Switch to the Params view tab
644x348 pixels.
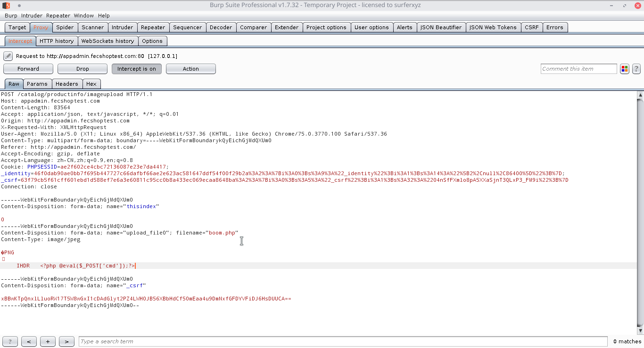click(37, 84)
